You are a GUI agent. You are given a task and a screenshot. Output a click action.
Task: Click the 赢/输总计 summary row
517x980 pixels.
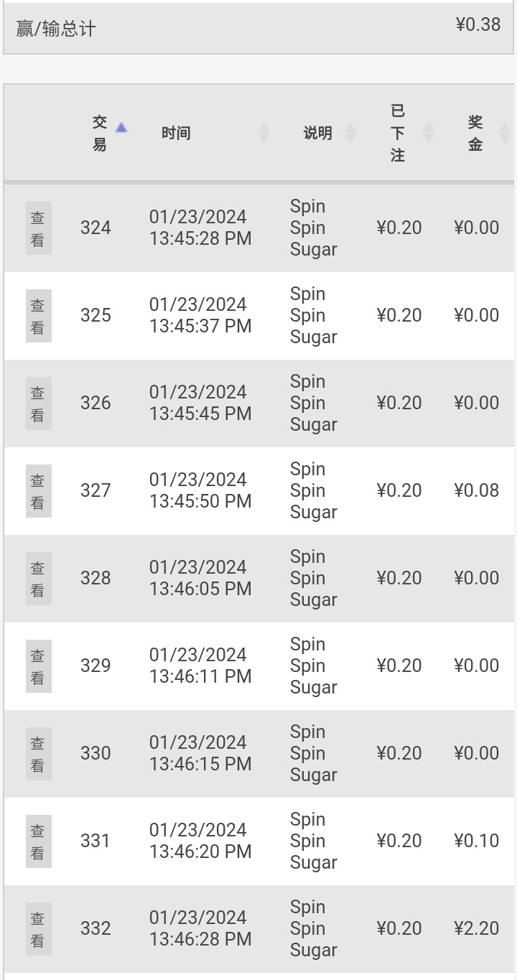[x=258, y=28]
